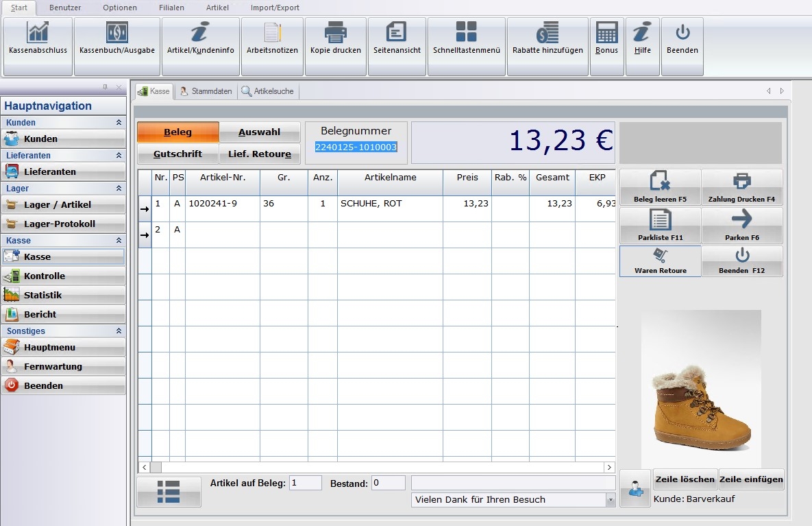Click Beenden in the top toolbar
This screenshot has height=526, width=812.
pos(682,46)
